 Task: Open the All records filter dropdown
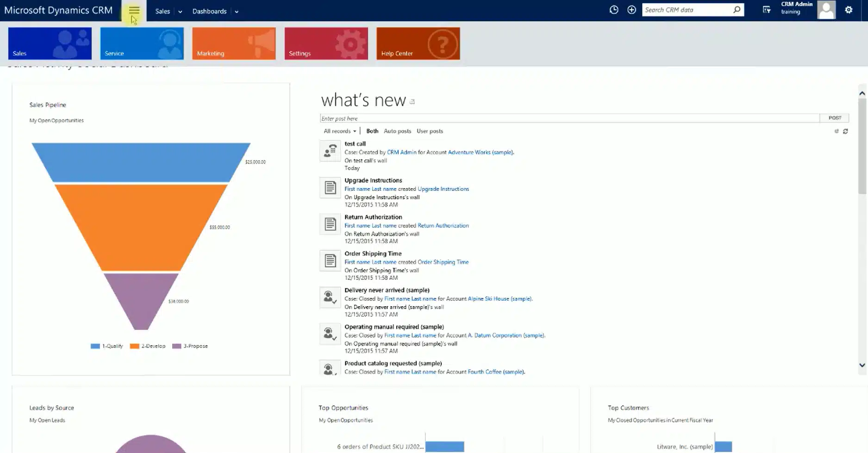(x=340, y=131)
